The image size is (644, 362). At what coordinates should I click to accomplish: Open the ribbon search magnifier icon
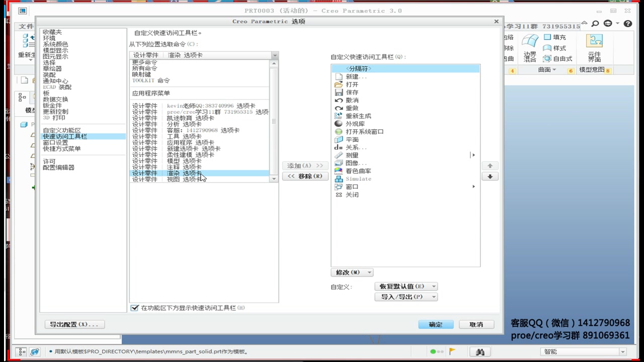(595, 24)
